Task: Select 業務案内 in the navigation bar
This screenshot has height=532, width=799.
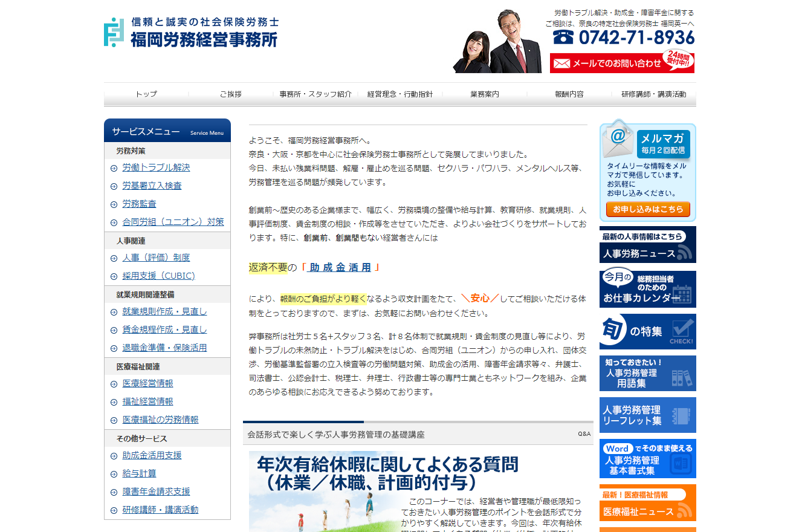Action: point(486,94)
